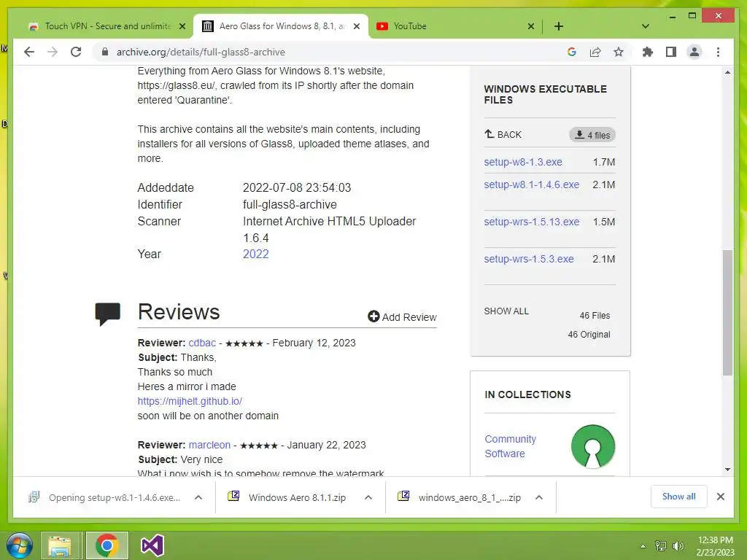
Task: Click the page scrollbar up arrow
Action: [x=727, y=72]
